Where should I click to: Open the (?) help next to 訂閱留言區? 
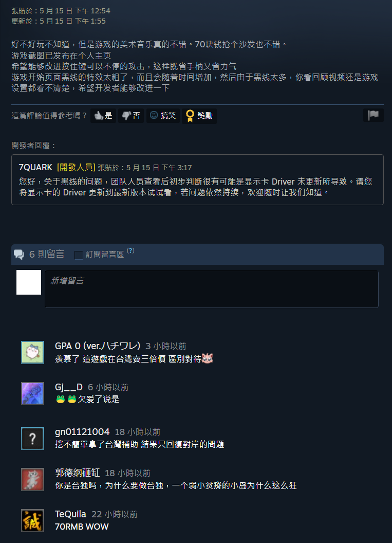point(130,251)
